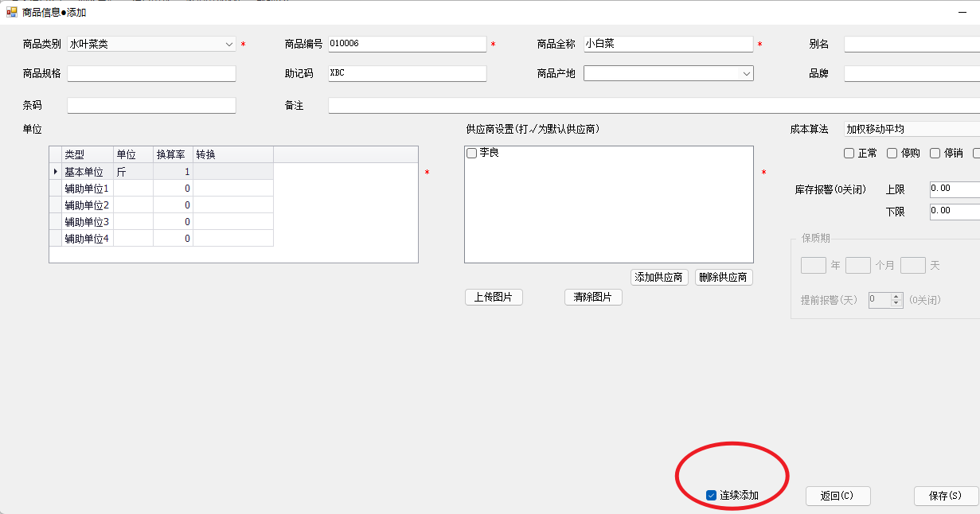Tick the 正常 status checkbox
This screenshot has height=514, width=980.
click(849, 153)
